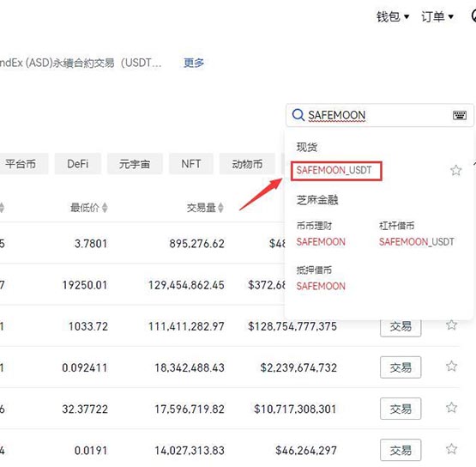Image resolution: width=476 pixels, height=467 pixels.
Task: Click the 3.7801 lowest price cell
Action: (91, 244)
